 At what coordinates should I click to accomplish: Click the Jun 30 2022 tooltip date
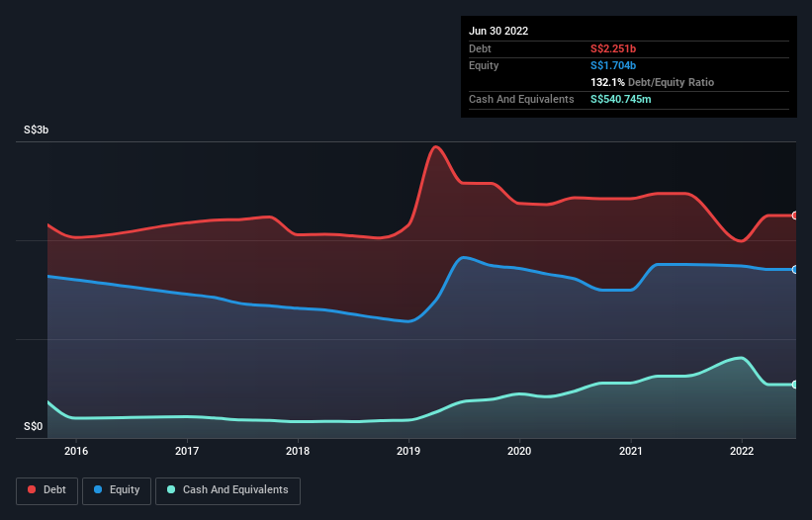(498, 31)
